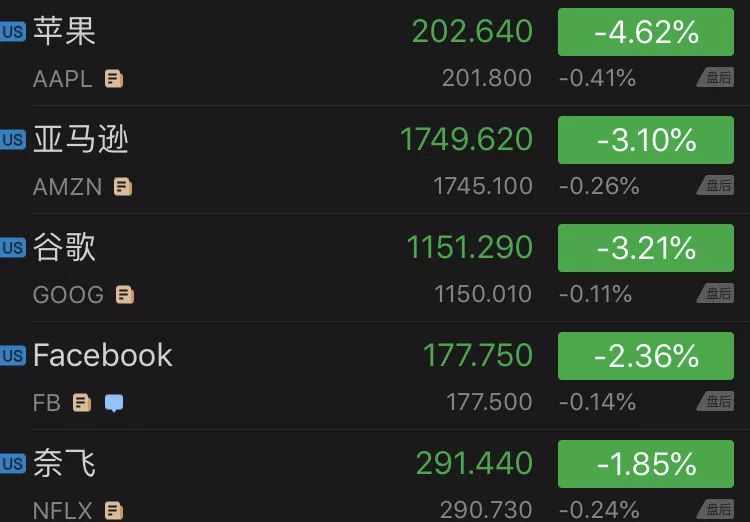Click the Google price 1151.290
Image resolution: width=750 pixels, height=522 pixels.
click(x=469, y=248)
